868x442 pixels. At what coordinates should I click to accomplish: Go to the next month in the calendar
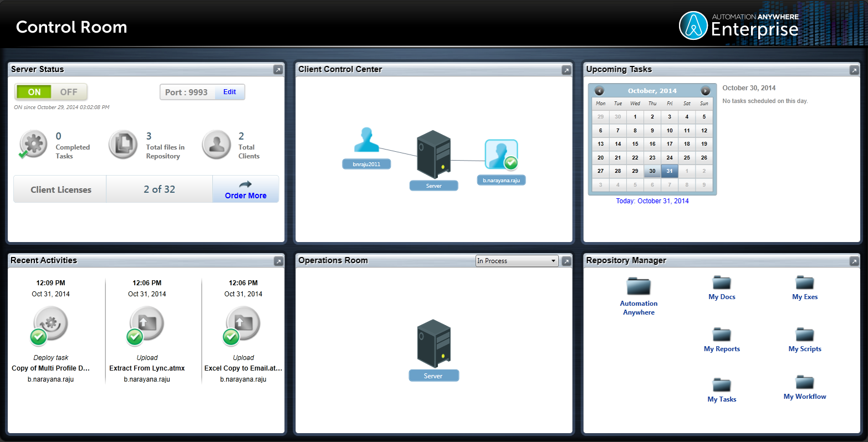pos(705,90)
